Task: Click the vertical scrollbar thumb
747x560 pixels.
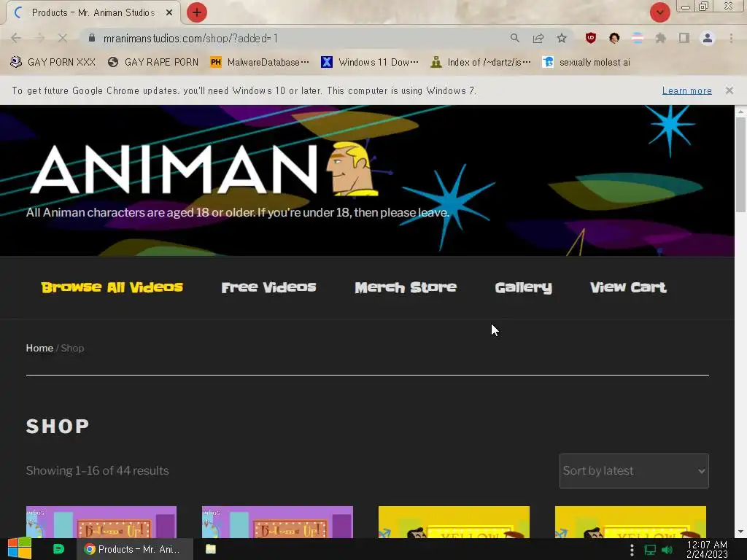Action: click(740, 164)
